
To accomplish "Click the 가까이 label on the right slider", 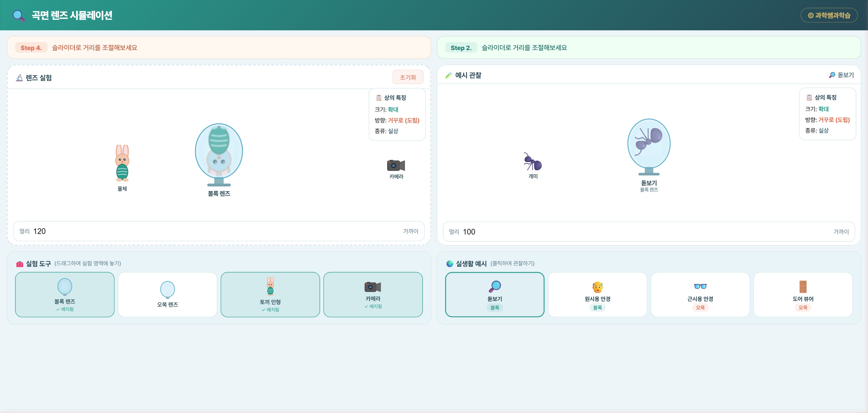I will pyautogui.click(x=841, y=232).
